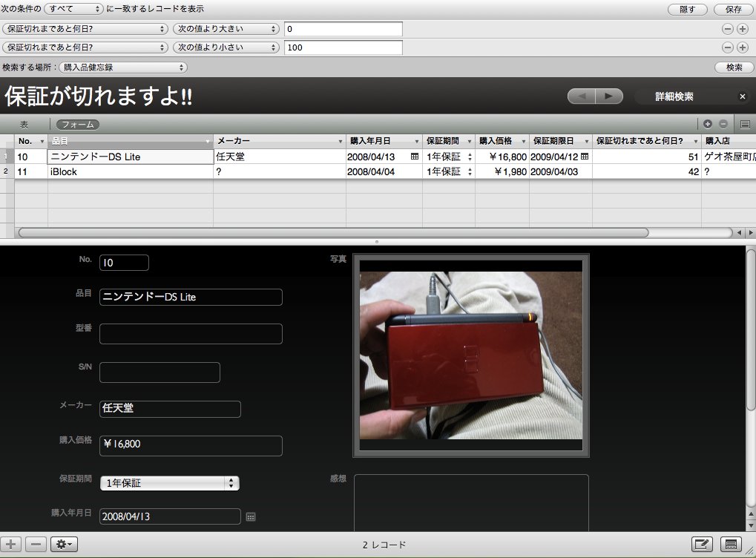The image size is (756, 558).
Task: Open the 品目 column header menu arrow
Action: pyautogui.click(x=208, y=141)
